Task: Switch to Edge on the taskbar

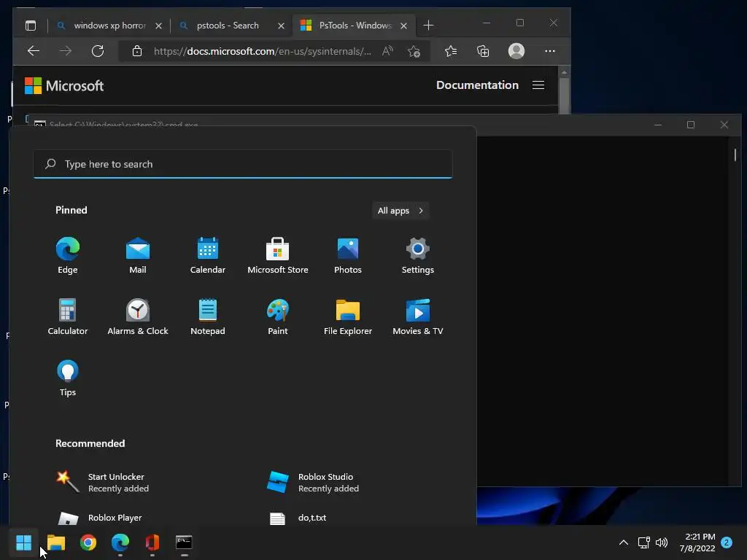Action: coord(120,542)
